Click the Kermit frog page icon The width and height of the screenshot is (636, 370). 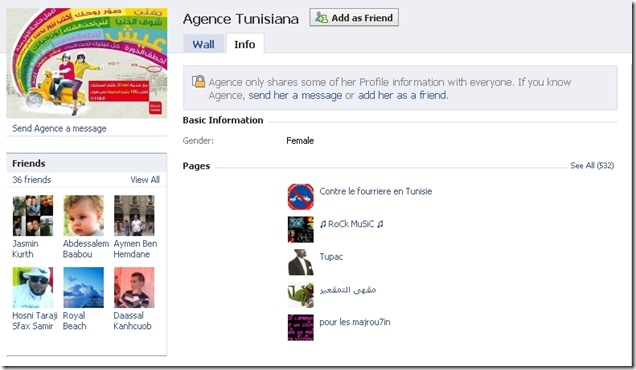tap(301, 295)
